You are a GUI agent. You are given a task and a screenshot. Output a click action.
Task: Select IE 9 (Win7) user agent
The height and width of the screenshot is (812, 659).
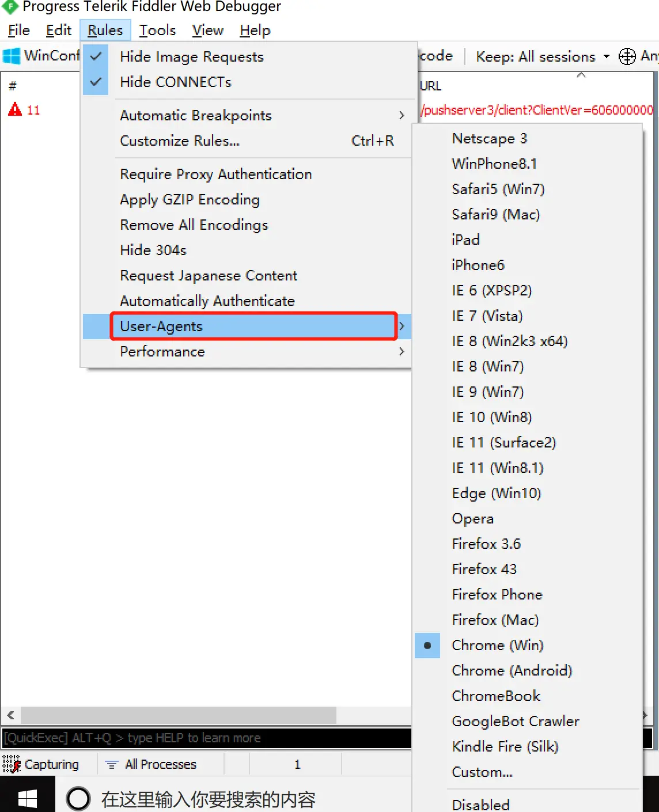point(527,392)
